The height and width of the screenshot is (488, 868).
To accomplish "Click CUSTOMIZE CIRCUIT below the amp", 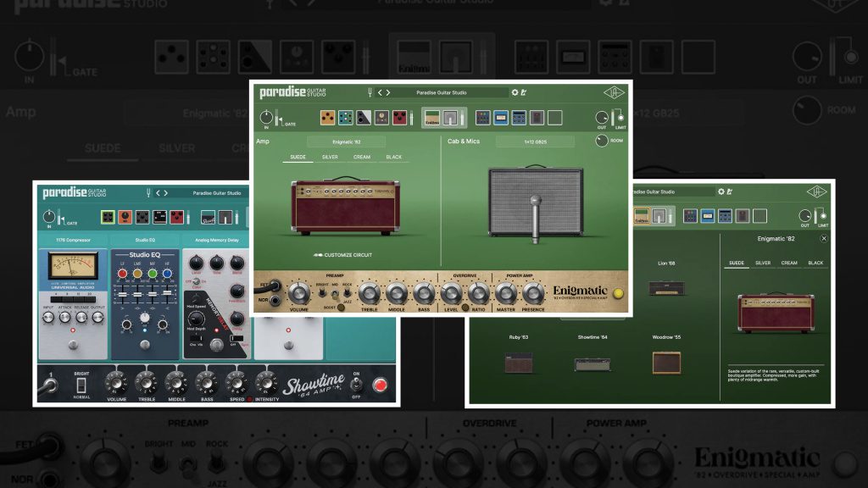I will click(342, 256).
